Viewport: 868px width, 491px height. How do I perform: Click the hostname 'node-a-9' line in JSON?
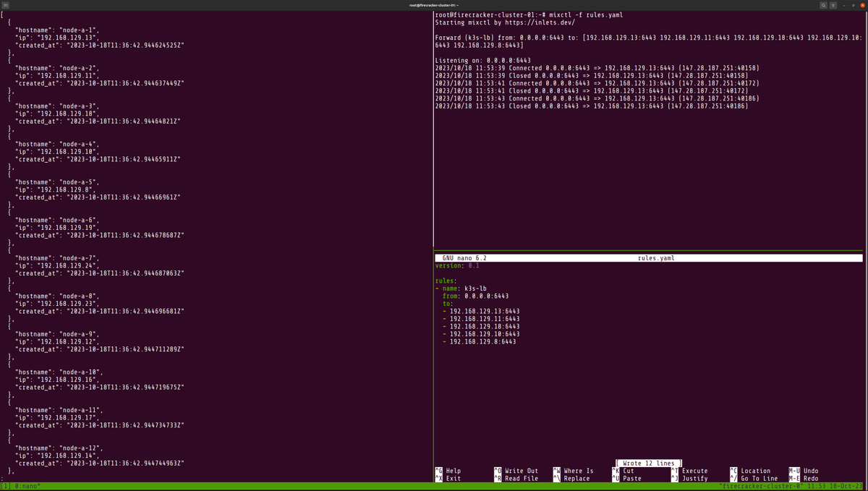tap(56, 334)
